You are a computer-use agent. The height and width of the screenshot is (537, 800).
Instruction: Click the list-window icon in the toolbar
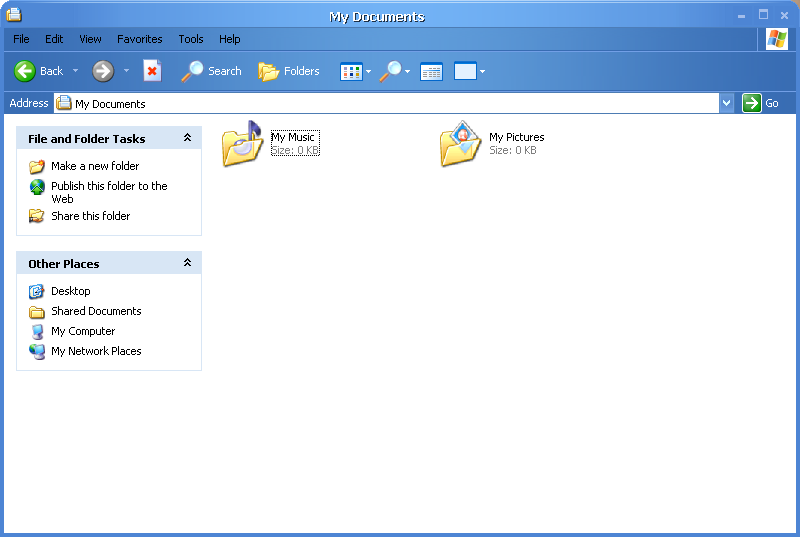[x=431, y=72]
